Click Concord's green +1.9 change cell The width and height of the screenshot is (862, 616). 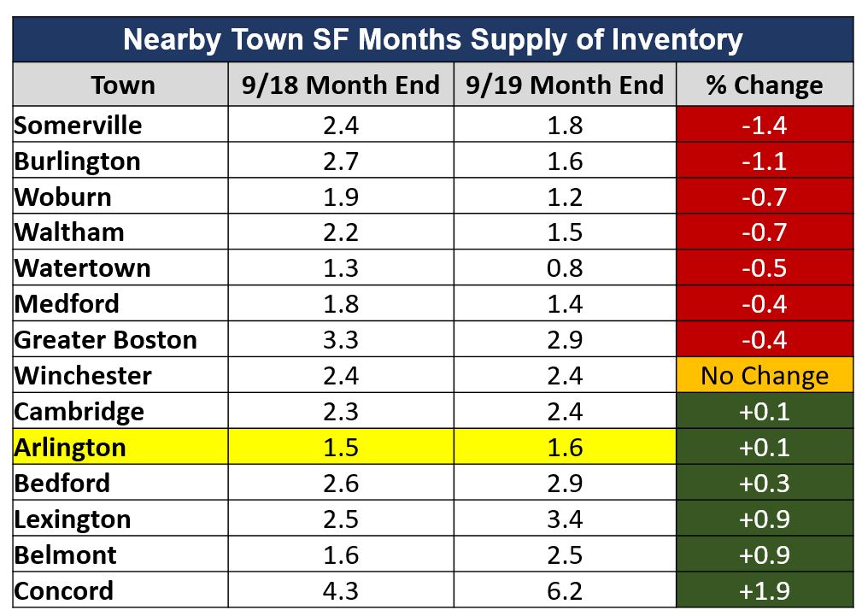pyautogui.click(x=764, y=591)
